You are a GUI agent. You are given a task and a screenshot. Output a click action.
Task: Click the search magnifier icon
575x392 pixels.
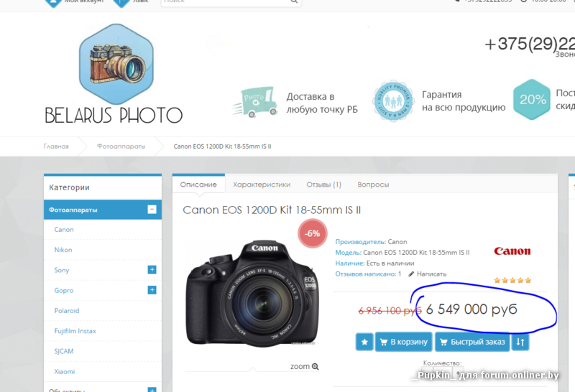click(x=294, y=1)
